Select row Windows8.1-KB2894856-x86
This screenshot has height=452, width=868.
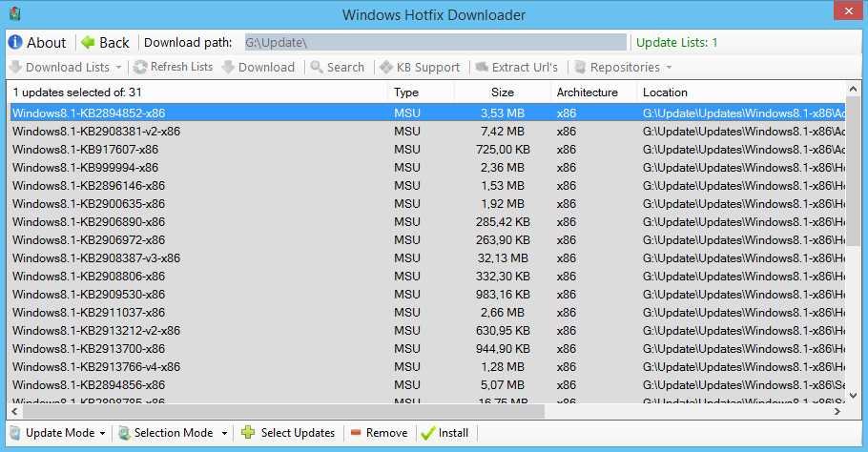427,385
